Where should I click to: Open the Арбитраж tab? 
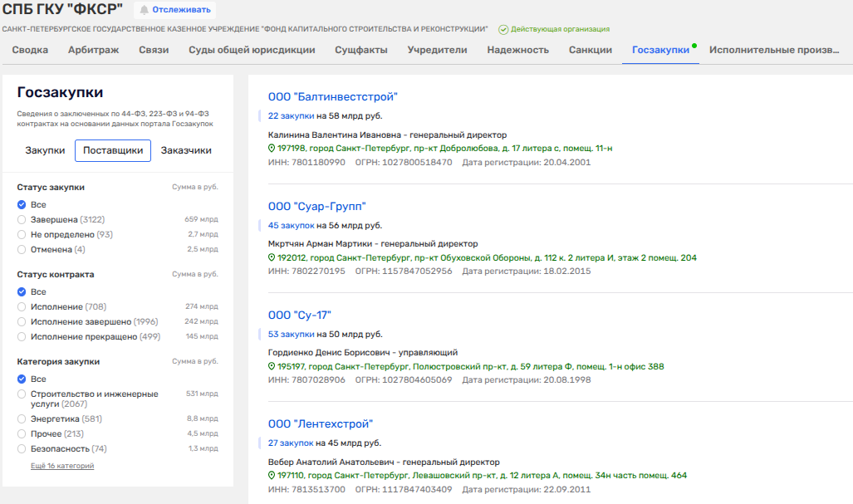(x=93, y=50)
